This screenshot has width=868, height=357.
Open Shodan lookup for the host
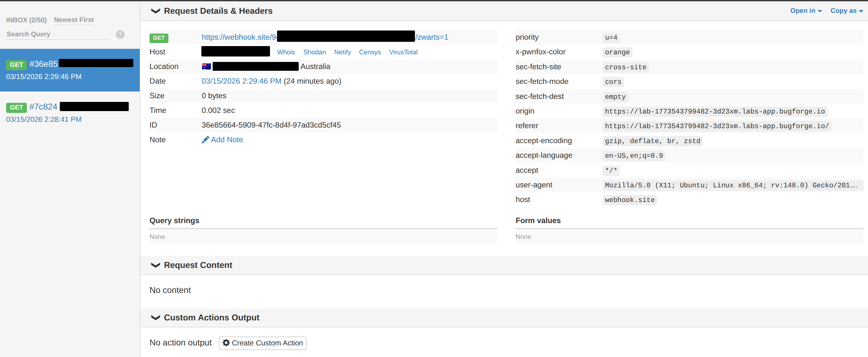(314, 52)
